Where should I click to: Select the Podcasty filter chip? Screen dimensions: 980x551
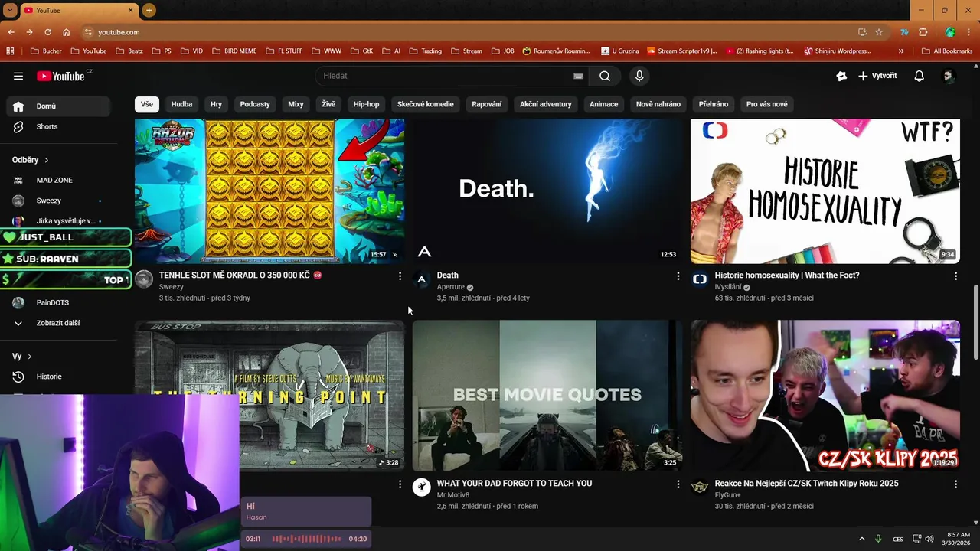point(255,104)
